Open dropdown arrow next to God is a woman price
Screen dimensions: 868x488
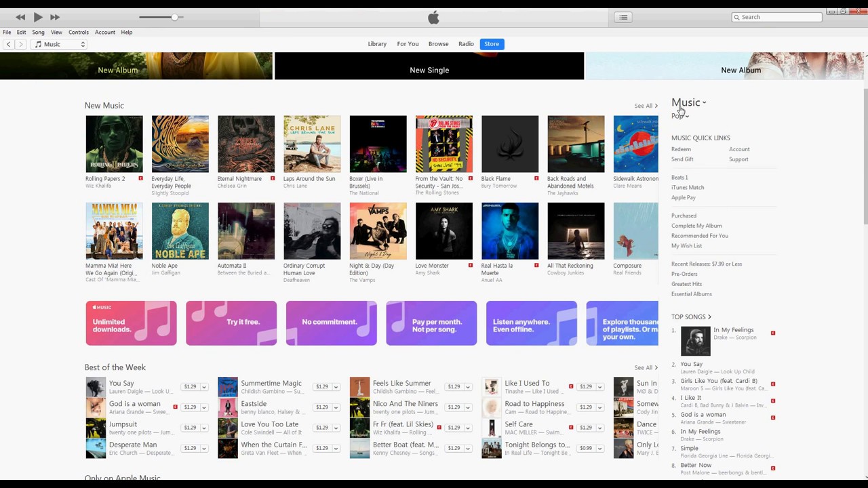(x=203, y=407)
